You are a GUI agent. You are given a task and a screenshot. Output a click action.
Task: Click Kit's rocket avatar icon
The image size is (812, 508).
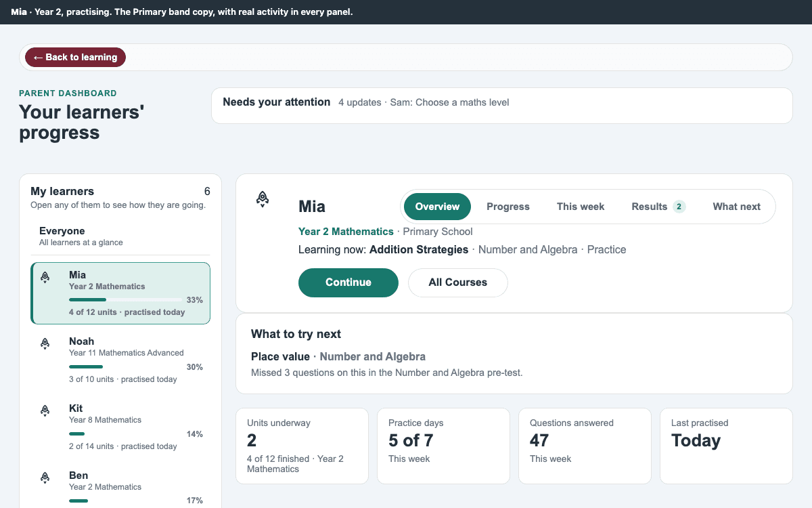[45, 410]
